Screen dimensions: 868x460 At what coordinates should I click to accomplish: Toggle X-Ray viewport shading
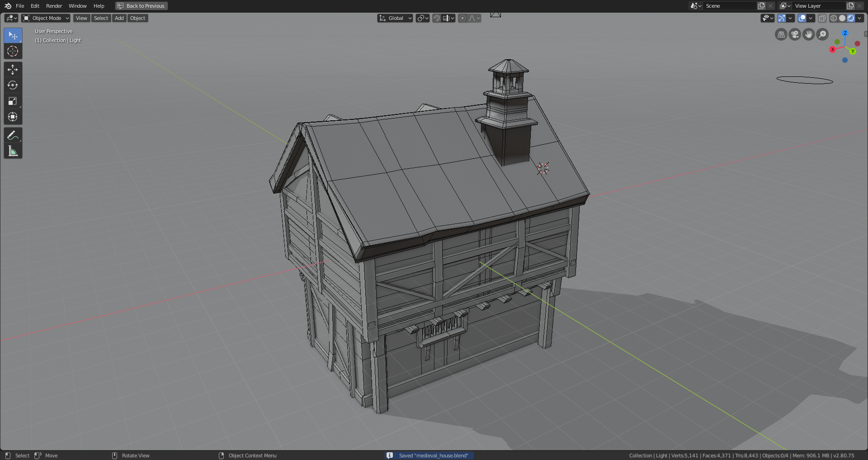823,18
